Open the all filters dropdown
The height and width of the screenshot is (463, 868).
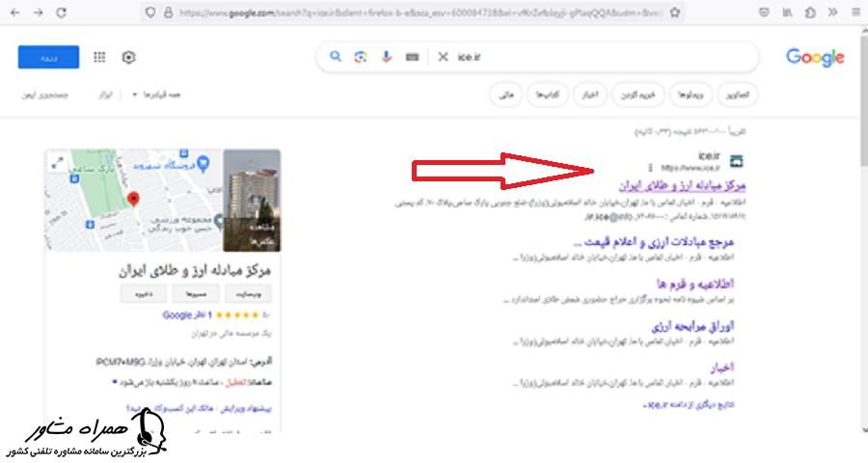point(156,95)
